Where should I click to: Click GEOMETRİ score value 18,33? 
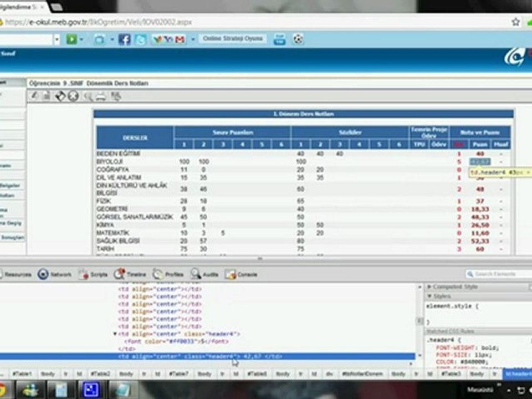(480, 209)
